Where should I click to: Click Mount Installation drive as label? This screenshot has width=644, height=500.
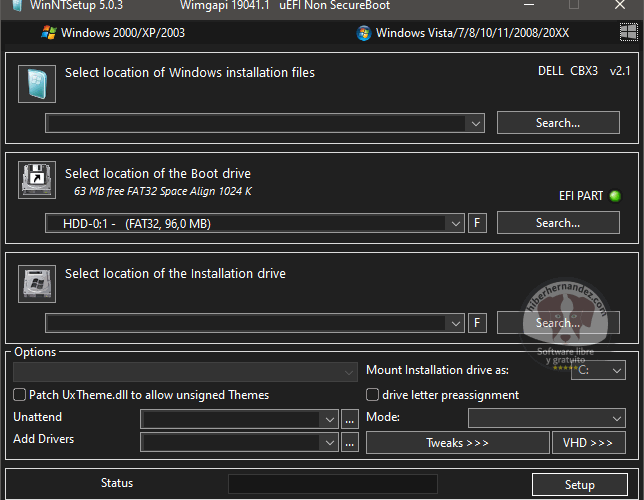pos(437,370)
